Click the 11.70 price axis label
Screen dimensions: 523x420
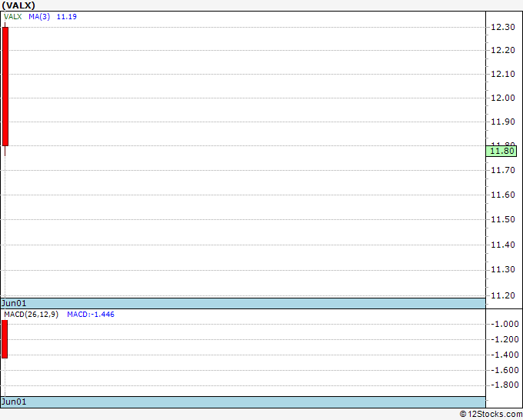[503, 171]
